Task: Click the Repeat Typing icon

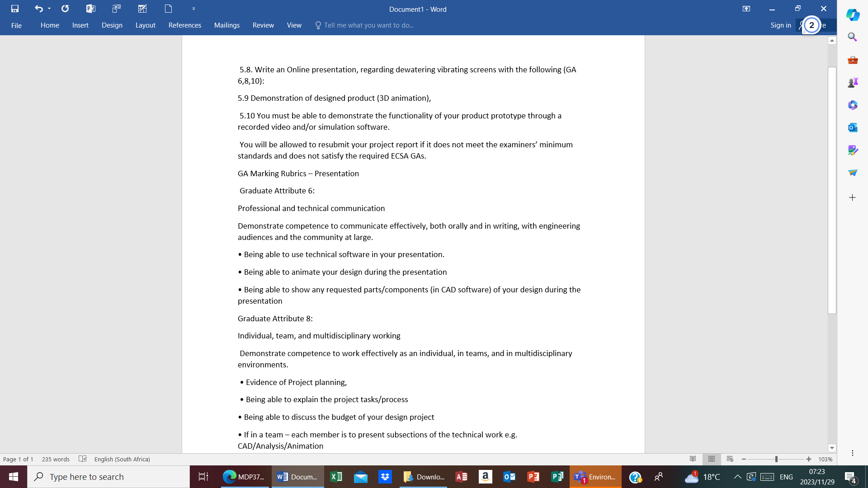Action: (65, 9)
